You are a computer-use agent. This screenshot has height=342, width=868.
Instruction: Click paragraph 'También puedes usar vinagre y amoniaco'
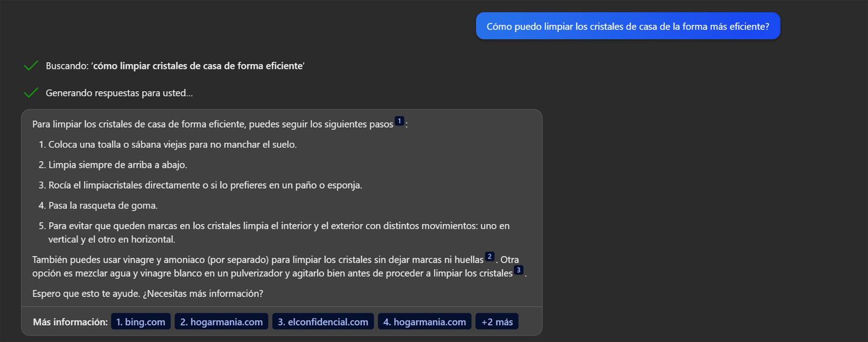point(279,266)
